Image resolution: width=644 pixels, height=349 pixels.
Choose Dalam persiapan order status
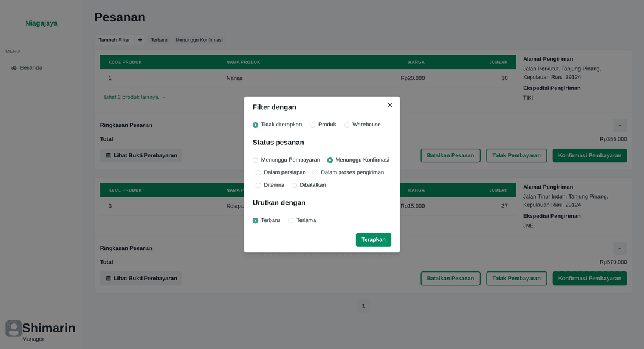[258, 173]
